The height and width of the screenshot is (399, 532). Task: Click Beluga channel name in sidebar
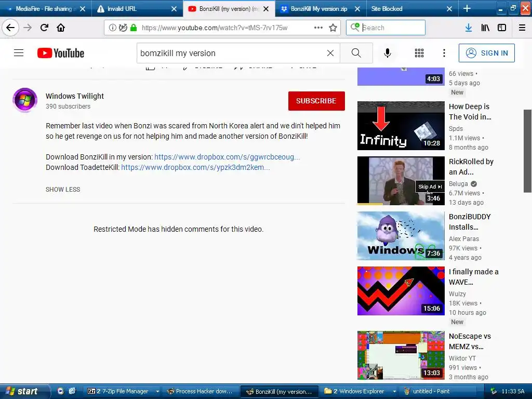(458, 183)
